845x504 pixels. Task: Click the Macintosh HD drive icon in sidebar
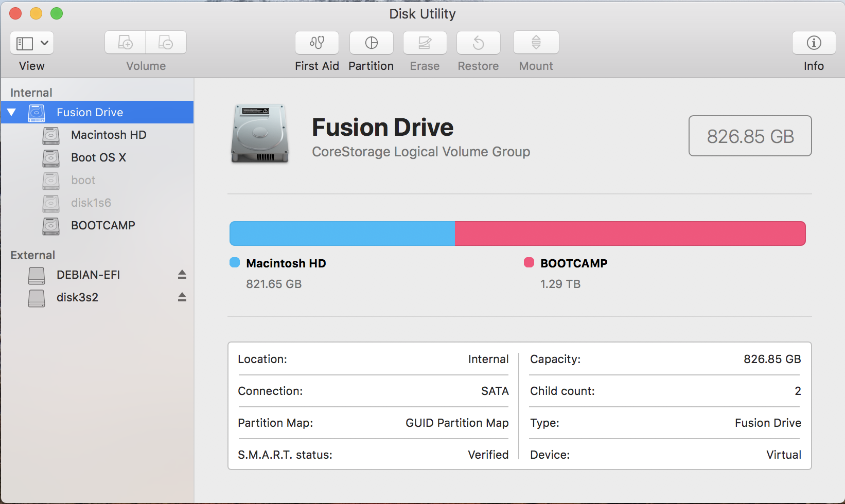click(x=51, y=135)
